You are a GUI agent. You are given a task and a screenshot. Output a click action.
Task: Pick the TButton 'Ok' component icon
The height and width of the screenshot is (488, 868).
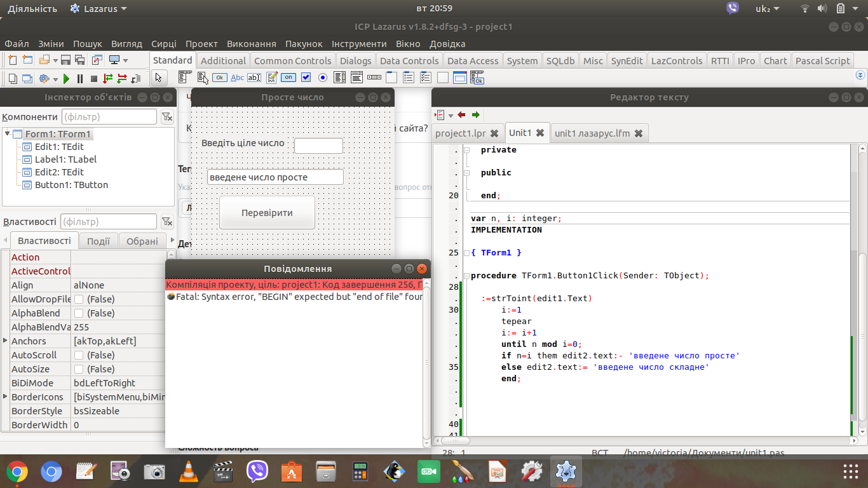(x=220, y=78)
